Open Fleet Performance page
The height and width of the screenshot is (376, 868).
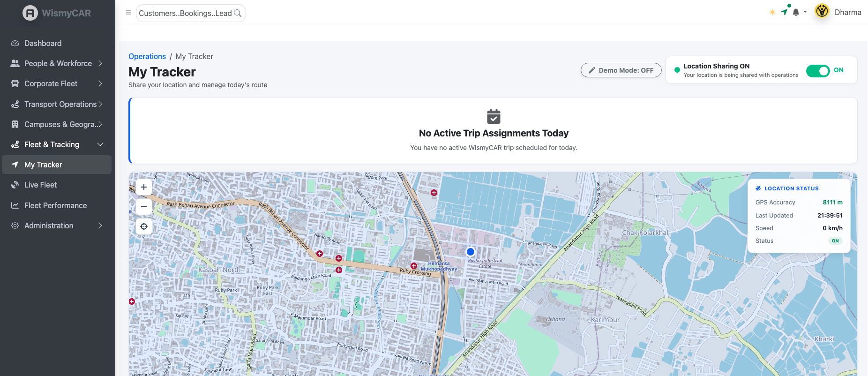pyautogui.click(x=57, y=205)
